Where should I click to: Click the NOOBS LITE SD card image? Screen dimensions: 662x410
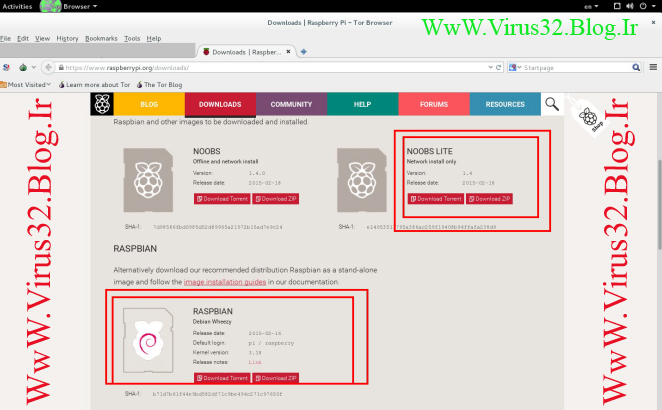pyautogui.click(x=362, y=180)
